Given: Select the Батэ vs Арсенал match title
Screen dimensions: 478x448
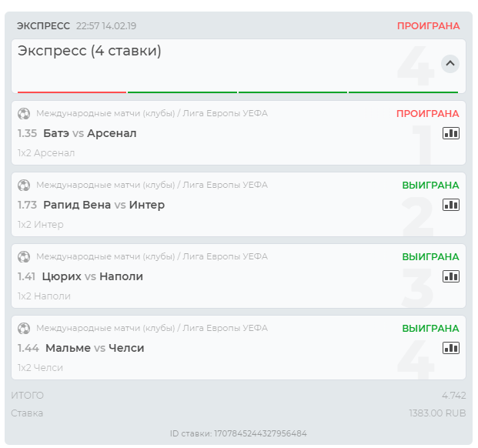Looking at the screenshot, I should coord(89,133).
